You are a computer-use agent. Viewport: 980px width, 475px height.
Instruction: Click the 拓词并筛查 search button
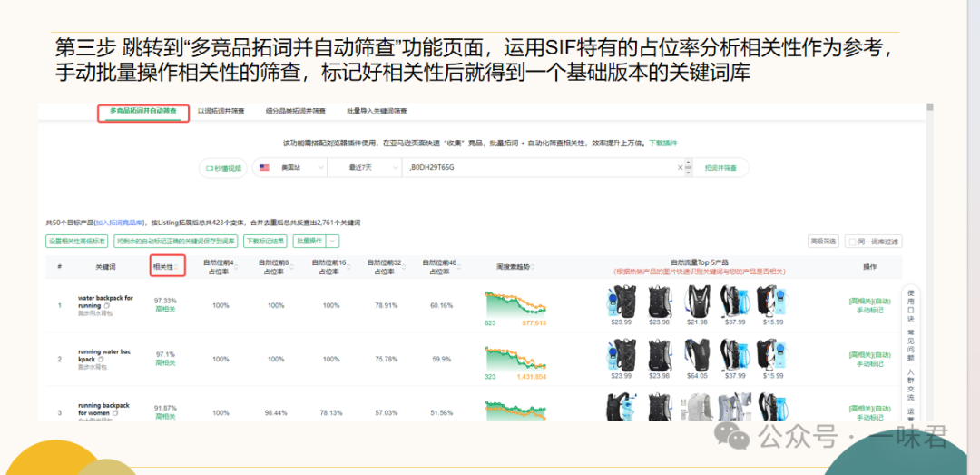click(720, 168)
